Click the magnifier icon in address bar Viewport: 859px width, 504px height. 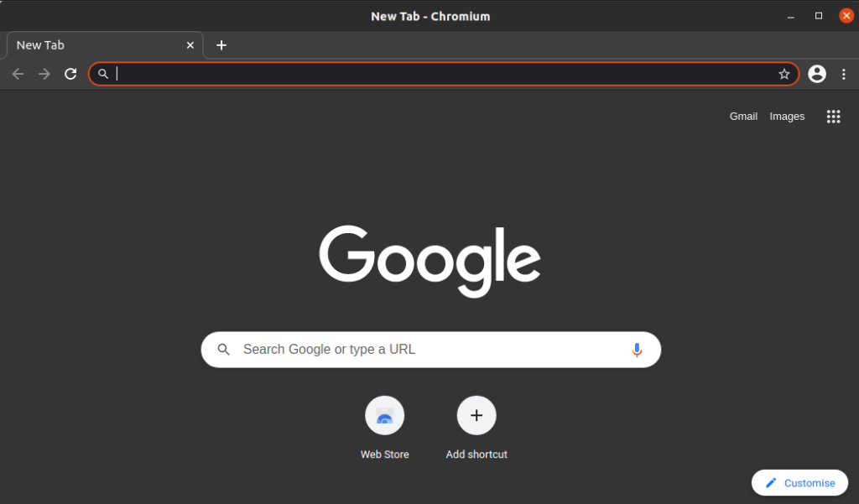tap(103, 74)
